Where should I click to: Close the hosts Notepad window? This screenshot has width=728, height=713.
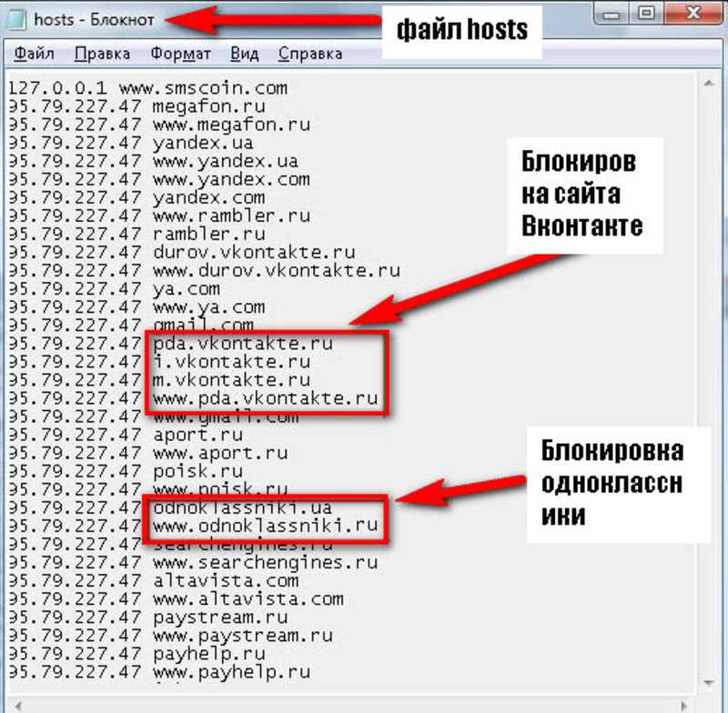(x=693, y=13)
